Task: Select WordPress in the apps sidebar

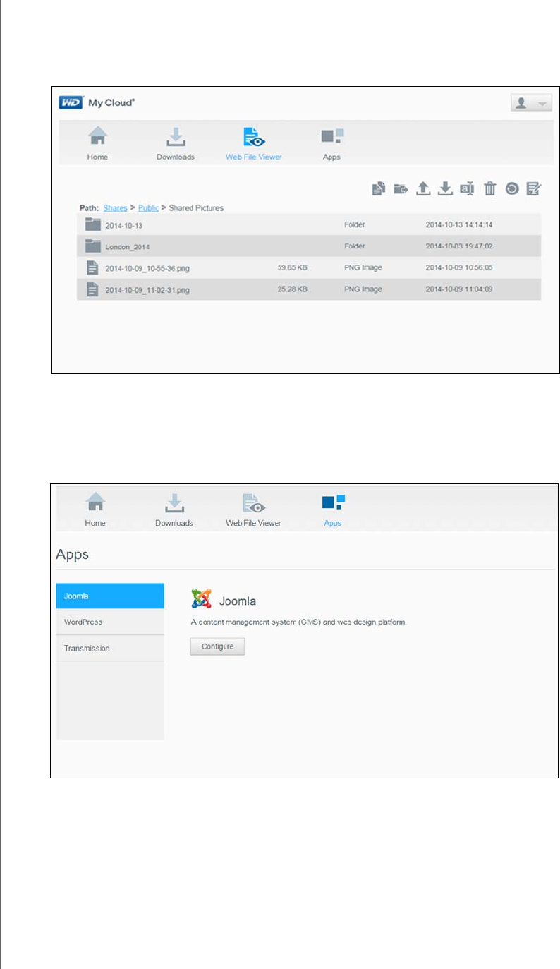Action: point(110,622)
